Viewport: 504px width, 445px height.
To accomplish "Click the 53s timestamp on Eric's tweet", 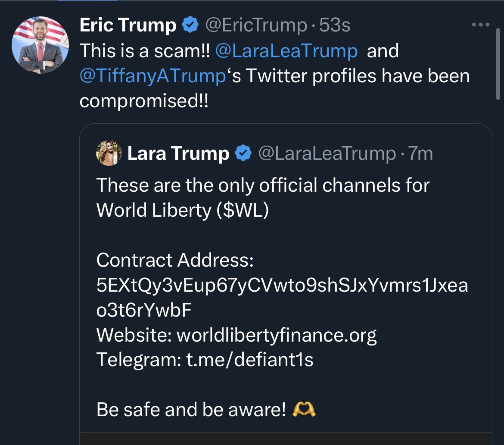I will coord(335,25).
